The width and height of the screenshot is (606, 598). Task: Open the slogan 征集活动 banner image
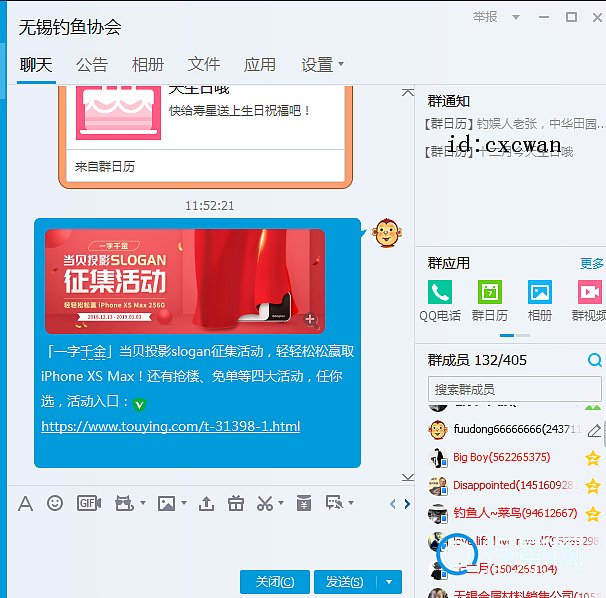tap(185, 281)
